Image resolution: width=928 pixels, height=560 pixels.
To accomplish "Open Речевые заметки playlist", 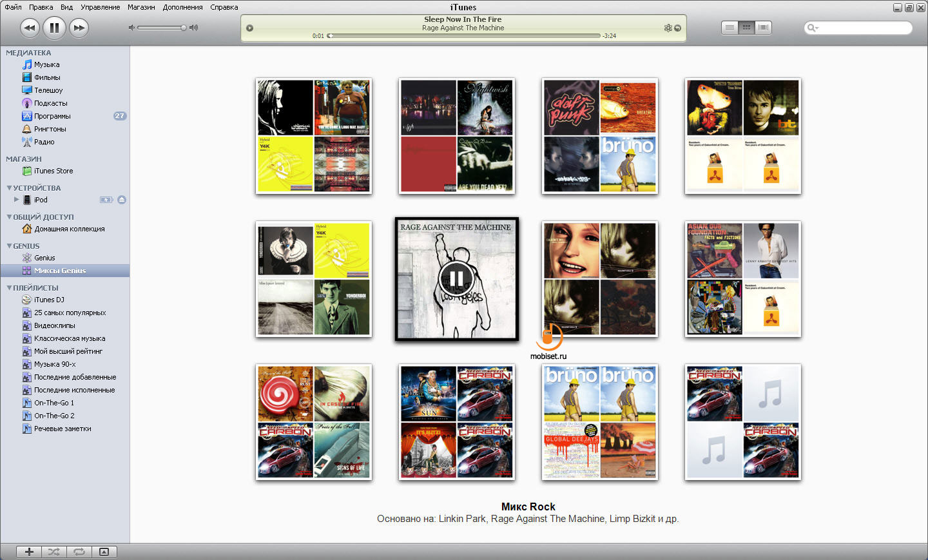I will click(63, 429).
